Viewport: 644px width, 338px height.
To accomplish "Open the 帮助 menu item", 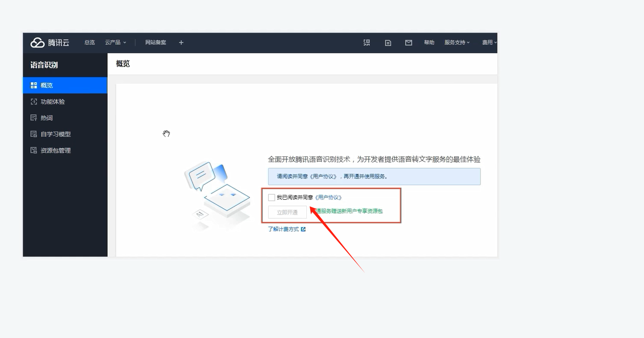I will click(x=429, y=42).
